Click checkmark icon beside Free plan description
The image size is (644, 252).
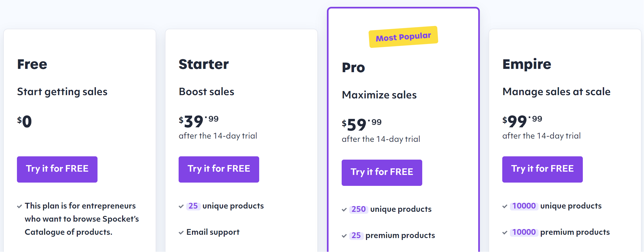tap(19, 206)
